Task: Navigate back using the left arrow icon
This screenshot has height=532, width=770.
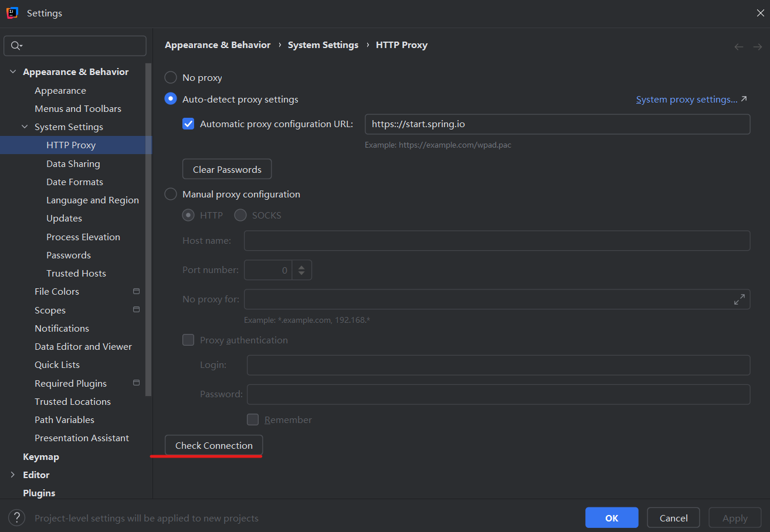Action: point(738,46)
